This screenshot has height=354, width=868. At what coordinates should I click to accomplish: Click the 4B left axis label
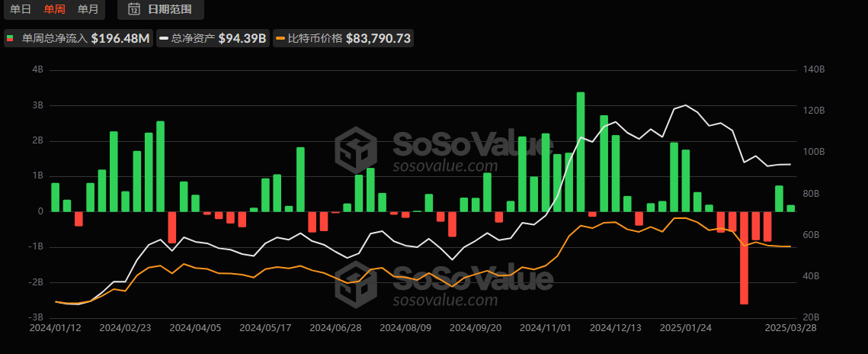tap(38, 69)
